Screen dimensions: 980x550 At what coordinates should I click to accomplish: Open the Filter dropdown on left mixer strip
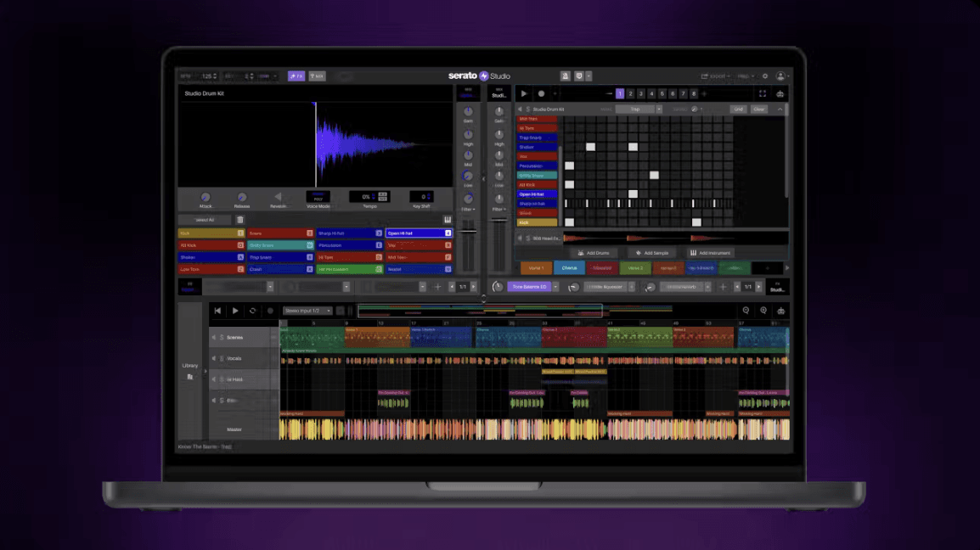[468, 210]
